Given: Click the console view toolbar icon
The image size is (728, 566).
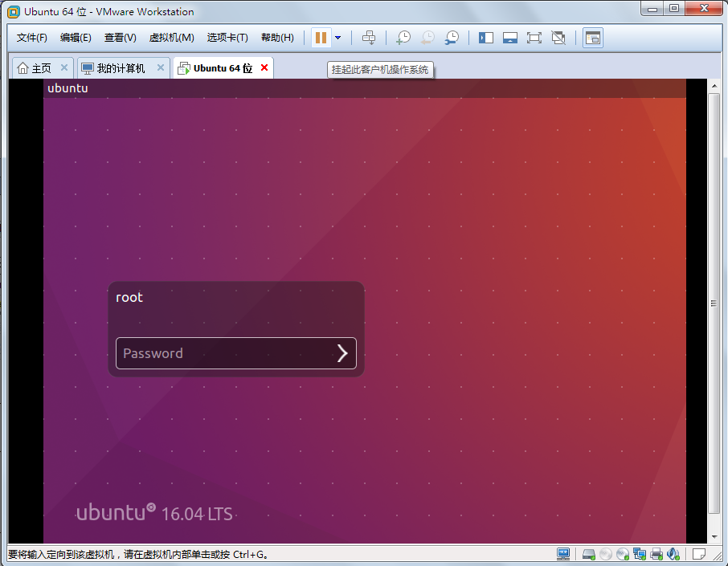Looking at the screenshot, I should (593, 38).
